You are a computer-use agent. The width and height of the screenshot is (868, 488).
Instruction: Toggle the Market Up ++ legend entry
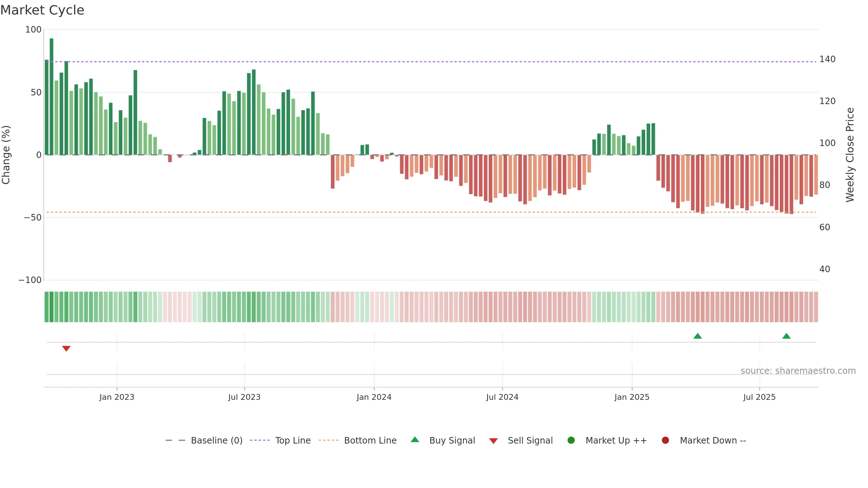point(607,440)
